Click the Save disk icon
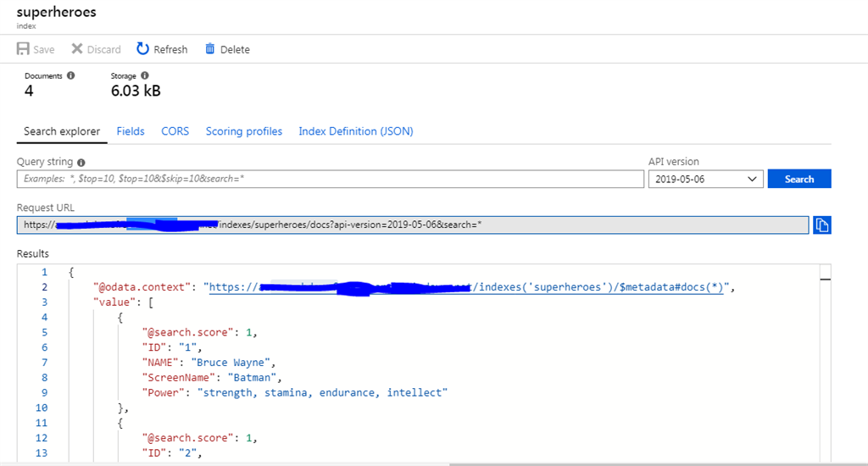Screen dimensions: 868x466 click(24, 49)
